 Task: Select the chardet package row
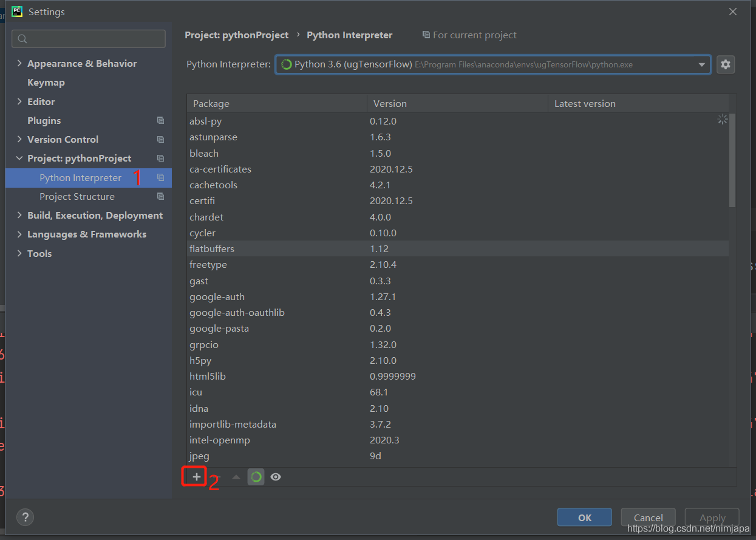[x=458, y=217]
